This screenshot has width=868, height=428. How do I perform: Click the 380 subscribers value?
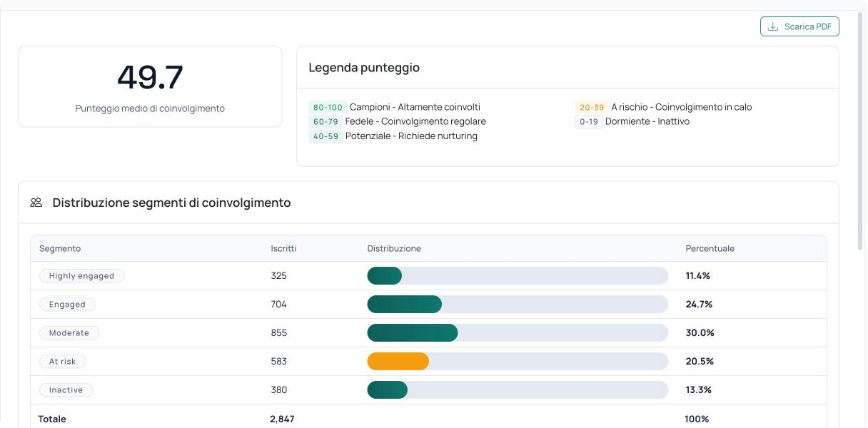pyautogui.click(x=278, y=390)
